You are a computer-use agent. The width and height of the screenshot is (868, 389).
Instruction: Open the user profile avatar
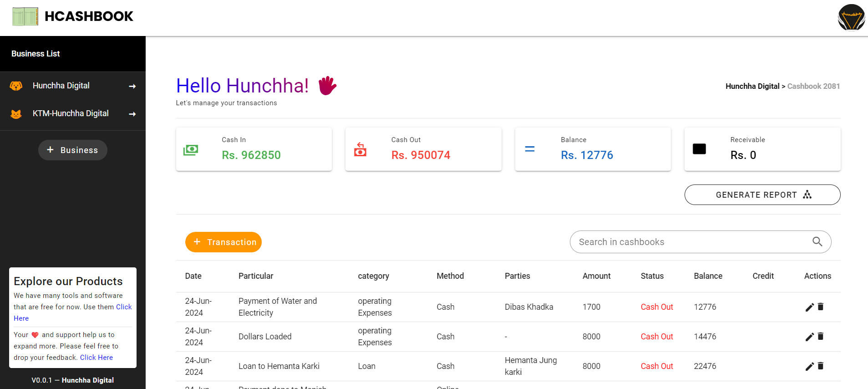[x=851, y=17]
